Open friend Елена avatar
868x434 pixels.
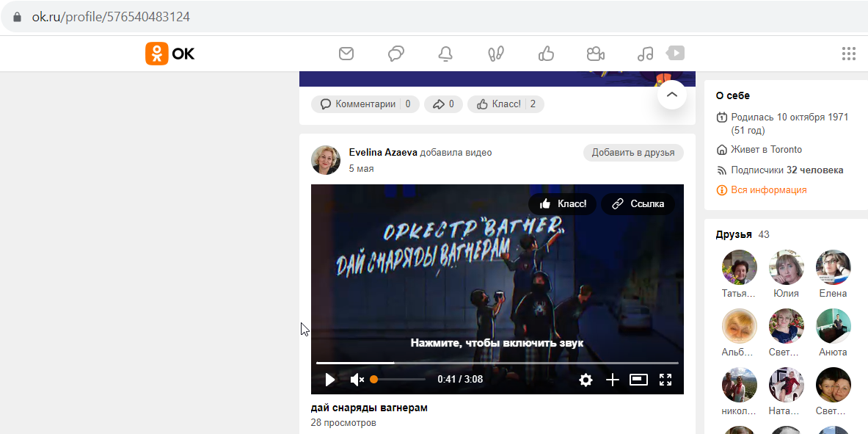833,267
